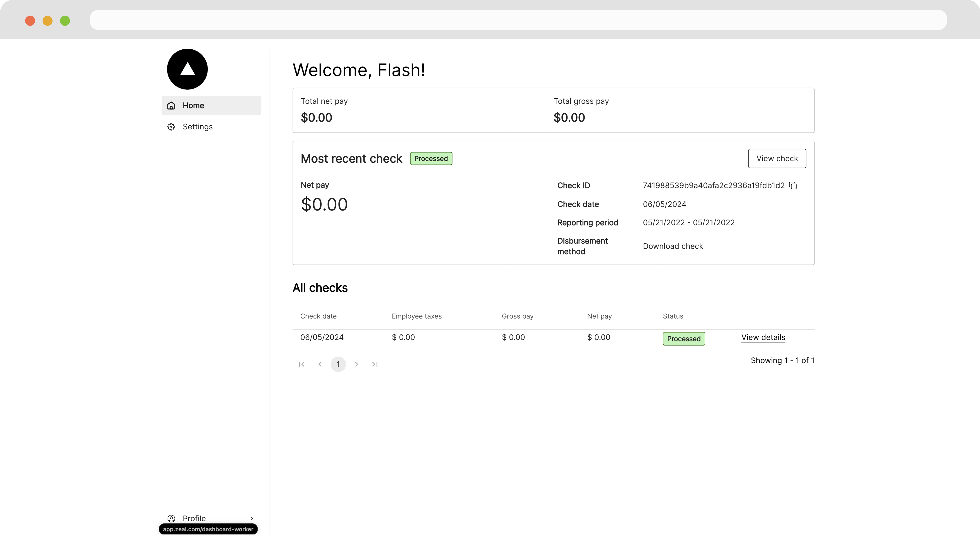The height and width of the screenshot is (538, 980).
Task: Click the Gross pay column header
Action: click(517, 316)
